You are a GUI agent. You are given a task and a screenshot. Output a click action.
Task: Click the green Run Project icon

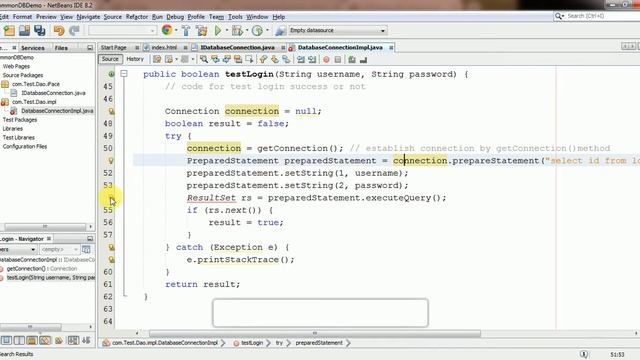point(218,31)
